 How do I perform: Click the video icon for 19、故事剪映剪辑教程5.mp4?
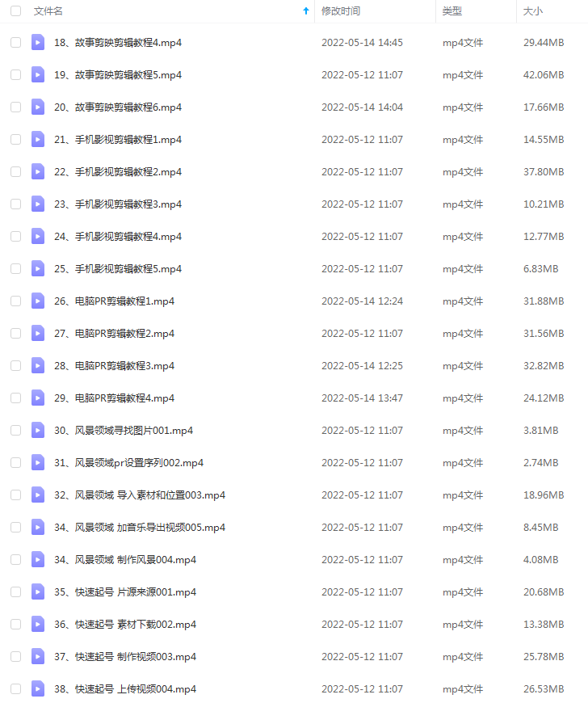pos(38,75)
